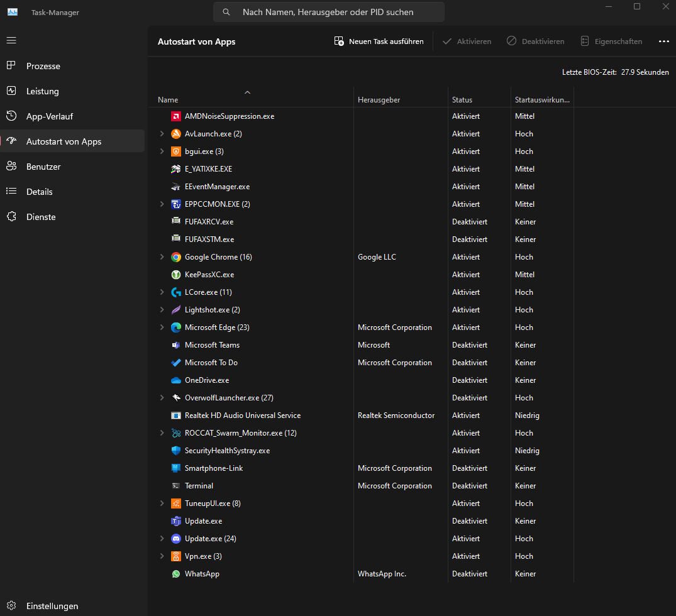Click the Aktivieren button
The image size is (676, 616).
(467, 41)
